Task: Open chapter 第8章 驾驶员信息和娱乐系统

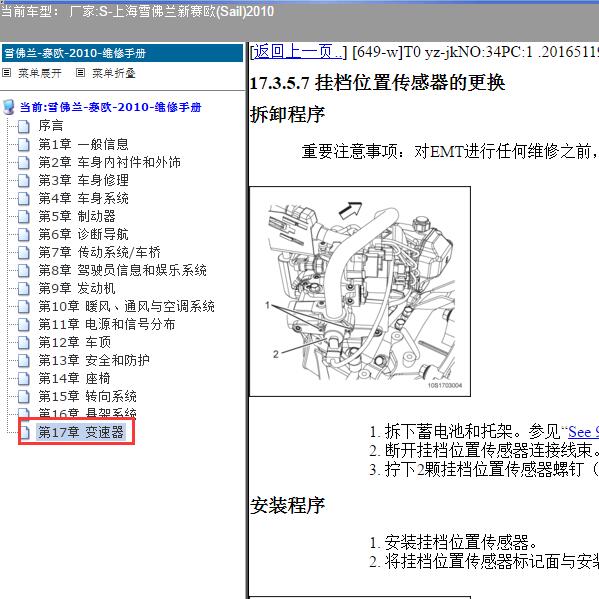Action: pos(122,270)
